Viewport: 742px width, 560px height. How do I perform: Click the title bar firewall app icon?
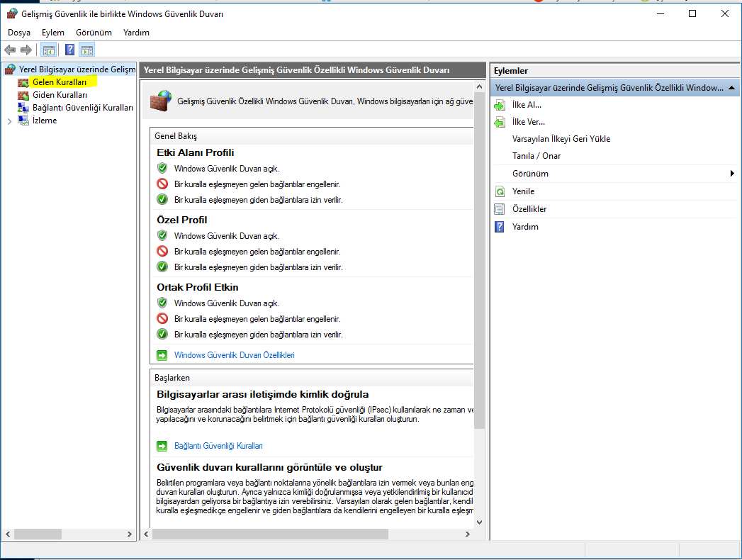coord(12,13)
